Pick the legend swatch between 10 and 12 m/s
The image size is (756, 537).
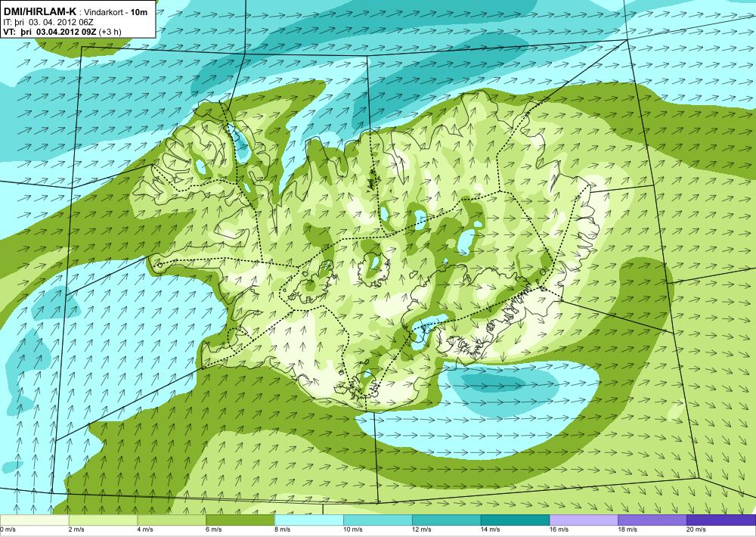(x=377, y=520)
